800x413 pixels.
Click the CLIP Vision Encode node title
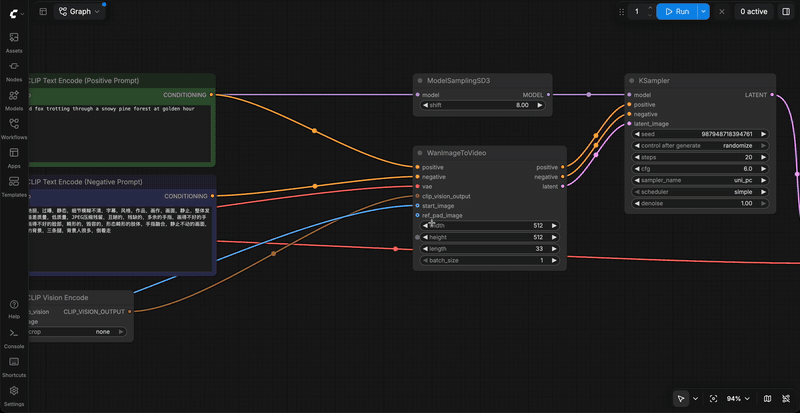tap(57, 298)
